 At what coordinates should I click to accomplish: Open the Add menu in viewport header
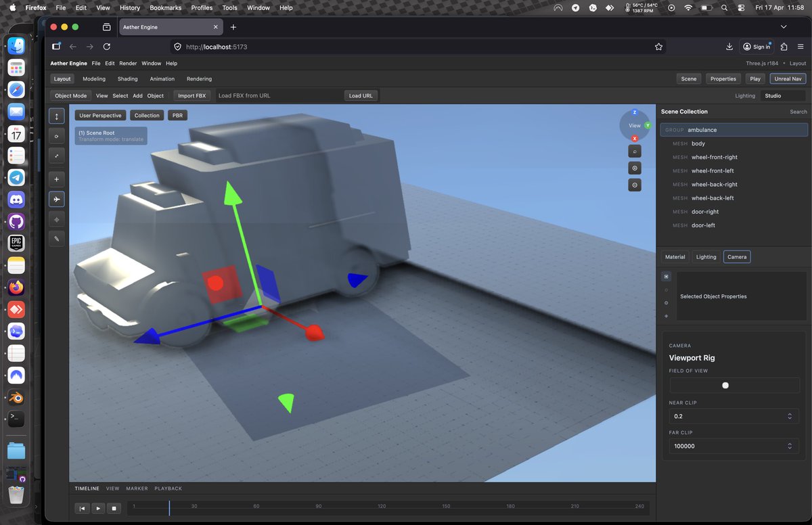[137, 95]
